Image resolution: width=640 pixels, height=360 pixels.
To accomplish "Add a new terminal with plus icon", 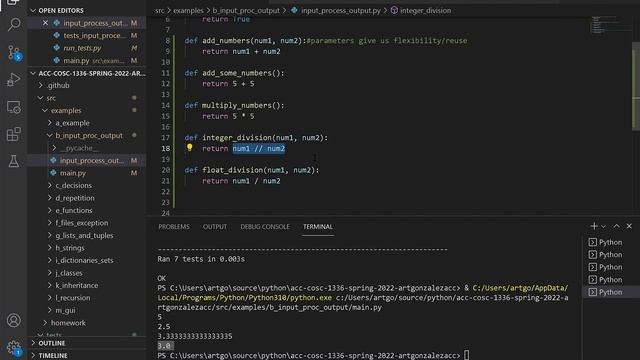I will [594, 226].
